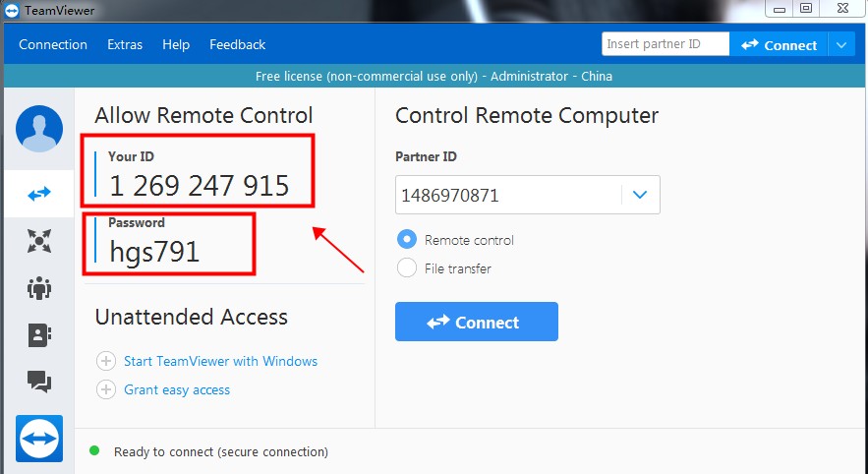Image resolution: width=868 pixels, height=474 pixels.
Task: Open Computers & Contacts people icon
Action: [x=38, y=288]
